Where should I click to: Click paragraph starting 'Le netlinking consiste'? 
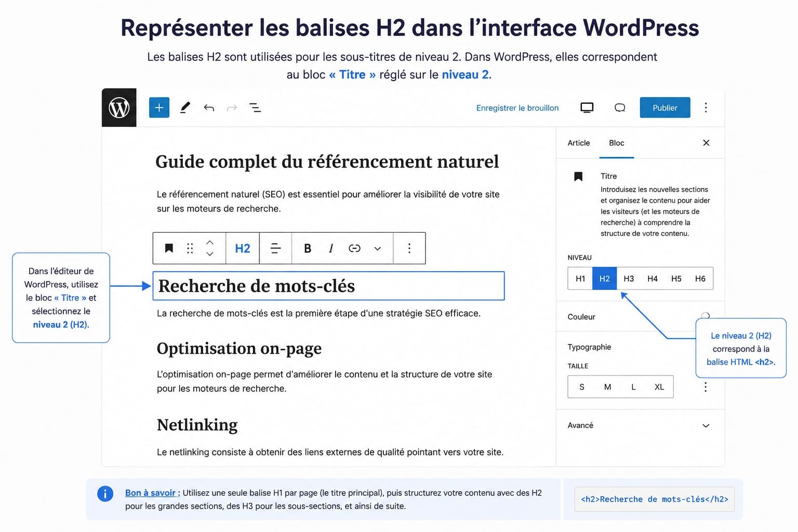[330, 452]
